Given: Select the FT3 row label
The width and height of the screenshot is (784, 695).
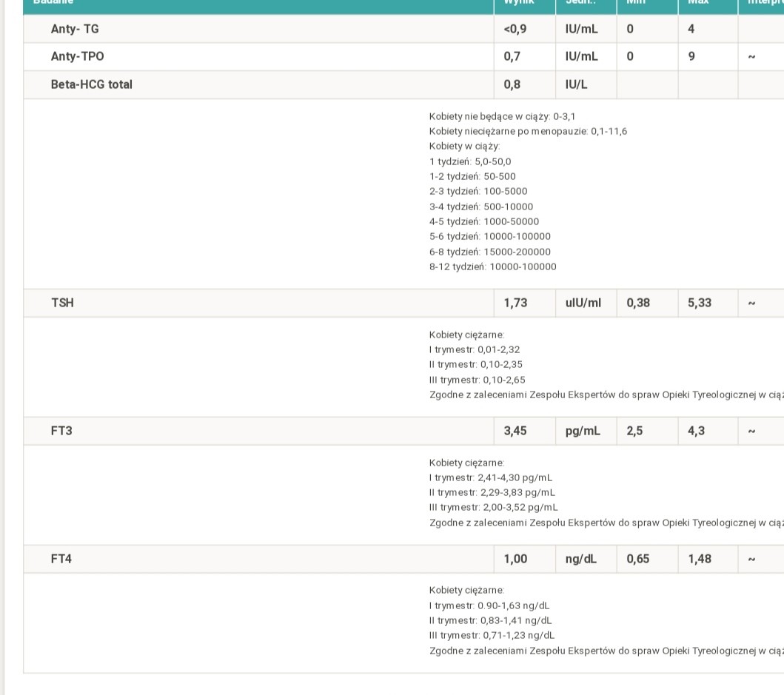Looking at the screenshot, I should click(x=61, y=432).
